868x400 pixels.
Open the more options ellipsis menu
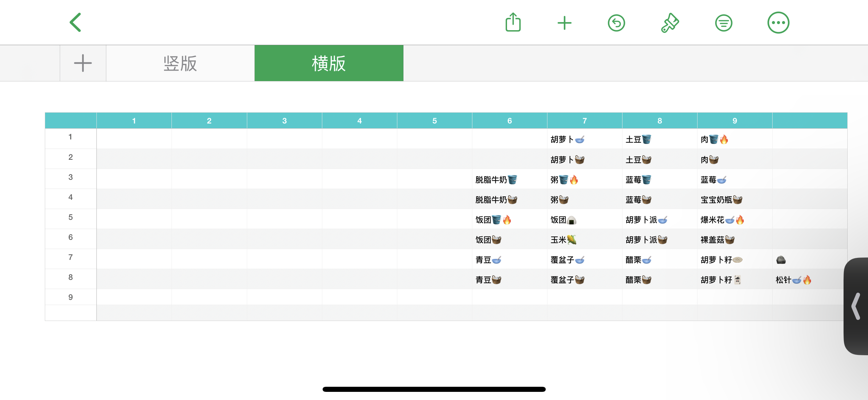click(x=778, y=23)
